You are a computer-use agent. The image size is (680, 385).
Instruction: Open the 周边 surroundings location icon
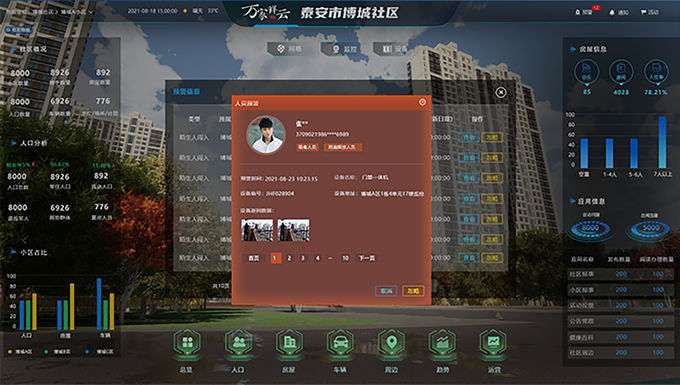[391, 343]
